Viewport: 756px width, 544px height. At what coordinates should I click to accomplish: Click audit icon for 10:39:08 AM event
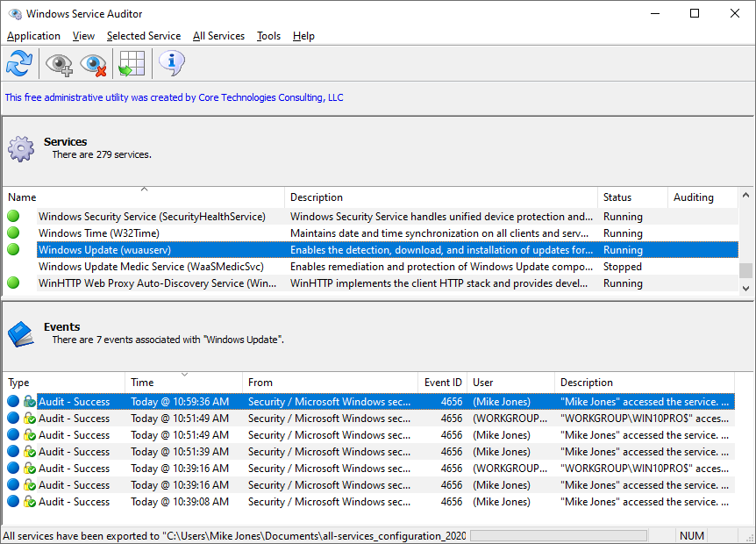30,502
